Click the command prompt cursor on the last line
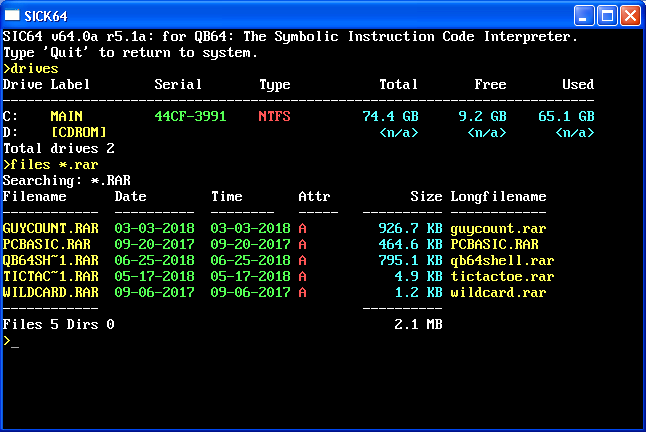The width and height of the screenshot is (646, 432). tap(14, 341)
